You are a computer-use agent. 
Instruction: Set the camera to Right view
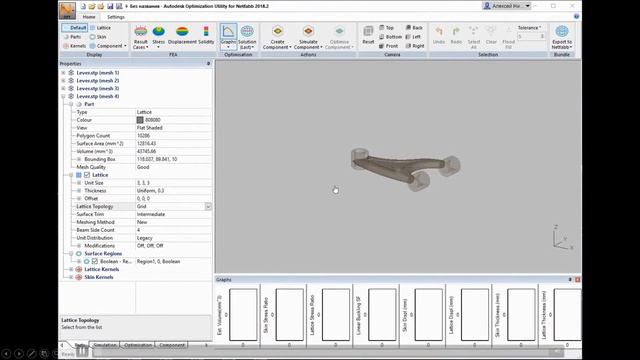[415, 46]
